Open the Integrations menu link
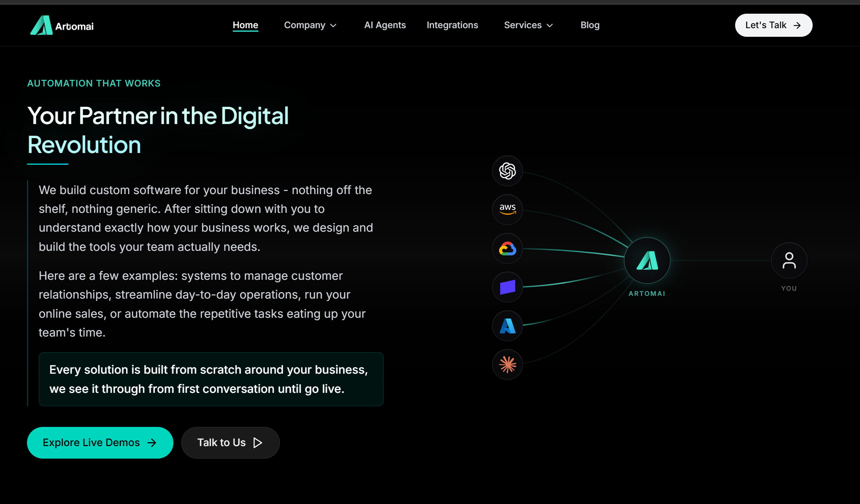 point(452,25)
